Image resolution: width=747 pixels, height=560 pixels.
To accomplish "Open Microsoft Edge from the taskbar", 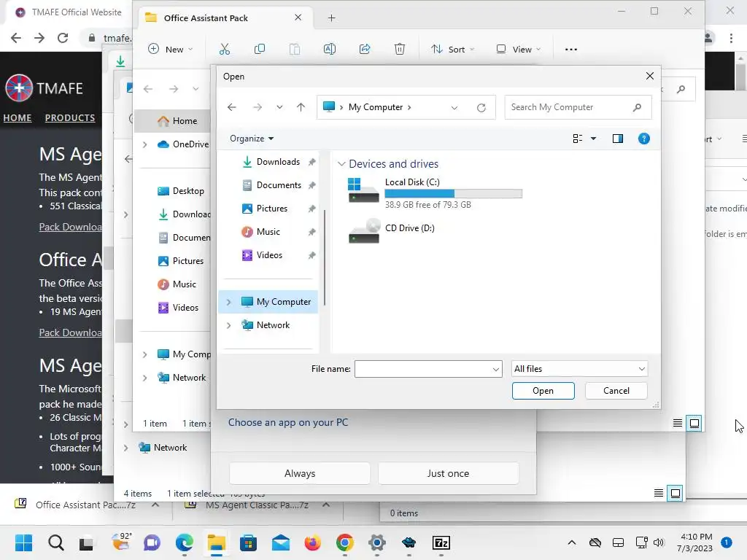I will click(x=185, y=542).
